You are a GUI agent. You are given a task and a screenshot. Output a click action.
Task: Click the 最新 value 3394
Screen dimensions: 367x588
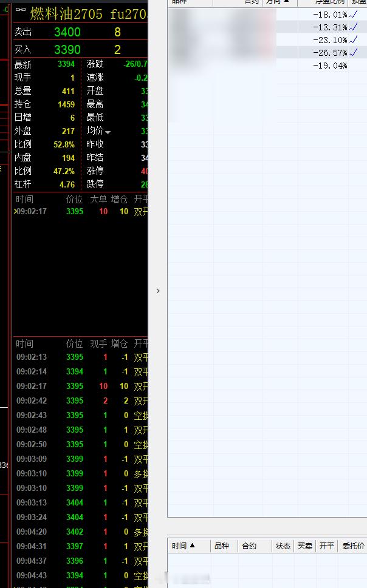pyautogui.click(x=66, y=64)
